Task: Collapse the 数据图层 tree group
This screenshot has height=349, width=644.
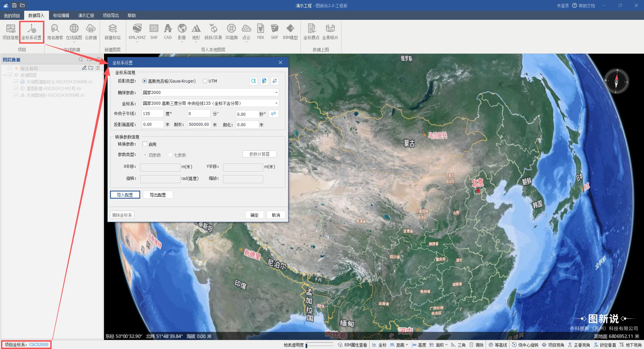Action: [x=4, y=75]
